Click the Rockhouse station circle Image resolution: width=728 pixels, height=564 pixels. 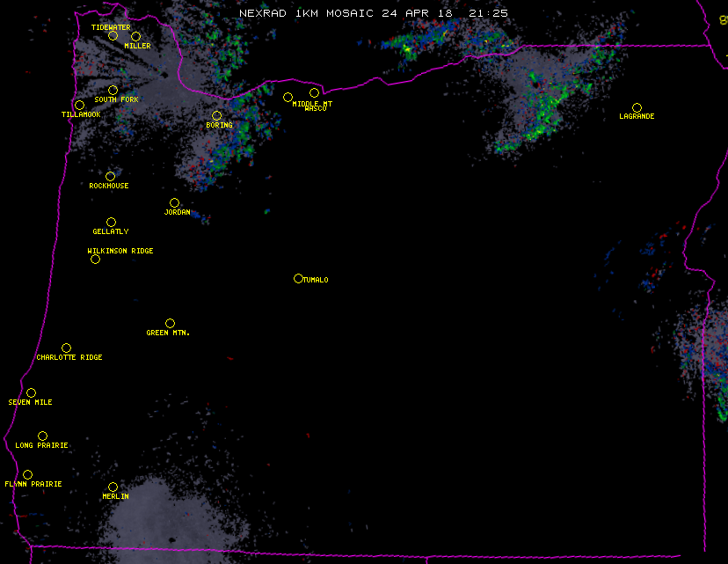tap(110, 176)
